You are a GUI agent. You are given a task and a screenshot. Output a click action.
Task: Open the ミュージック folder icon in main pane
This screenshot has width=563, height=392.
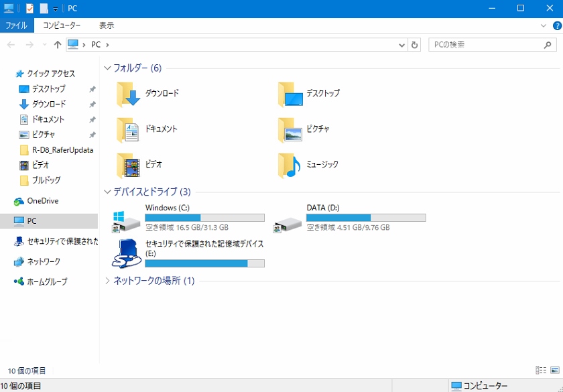click(290, 166)
